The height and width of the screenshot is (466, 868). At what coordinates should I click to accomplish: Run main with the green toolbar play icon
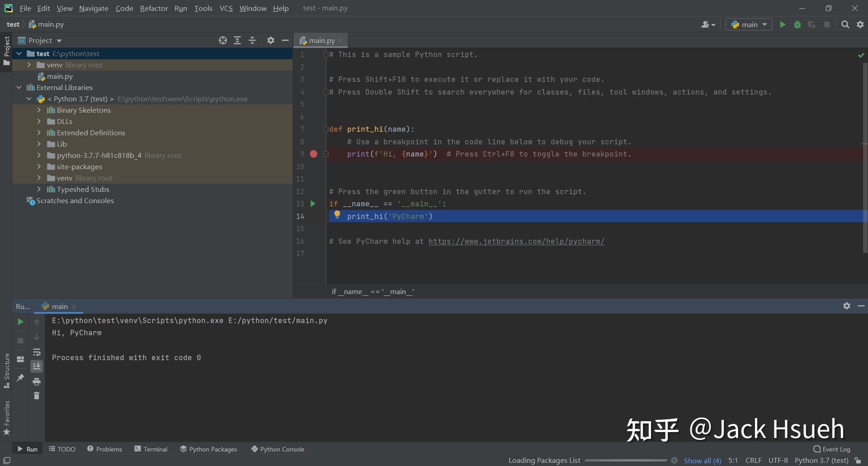783,24
